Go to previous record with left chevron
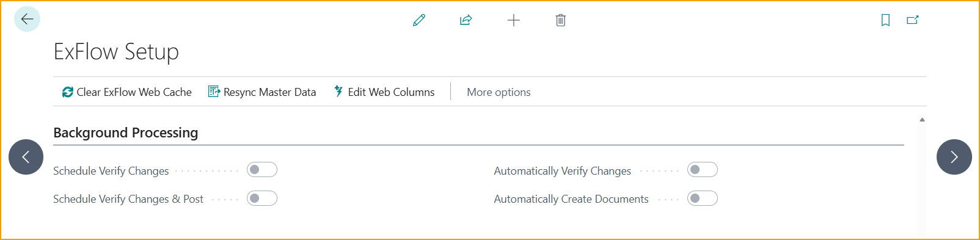The width and height of the screenshot is (980, 240). click(26, 157)
